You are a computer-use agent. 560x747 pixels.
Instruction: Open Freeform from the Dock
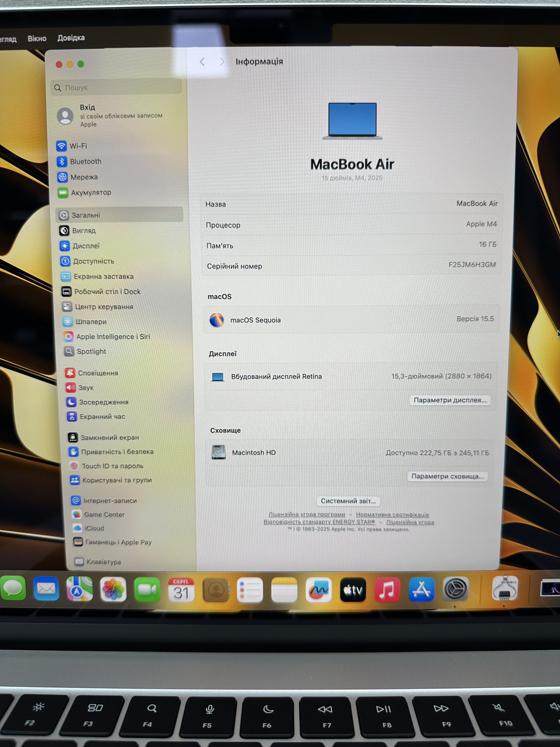click(x=318, y=590)
